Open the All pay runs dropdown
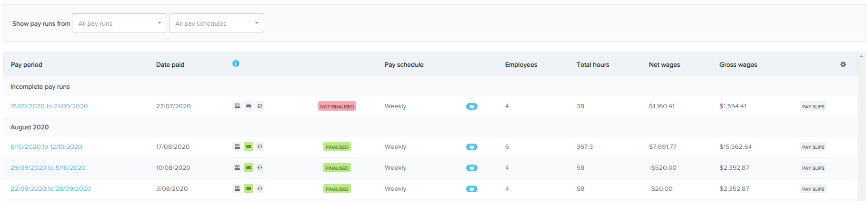Viewport: 868px width, 219px height. coord(120,23)
